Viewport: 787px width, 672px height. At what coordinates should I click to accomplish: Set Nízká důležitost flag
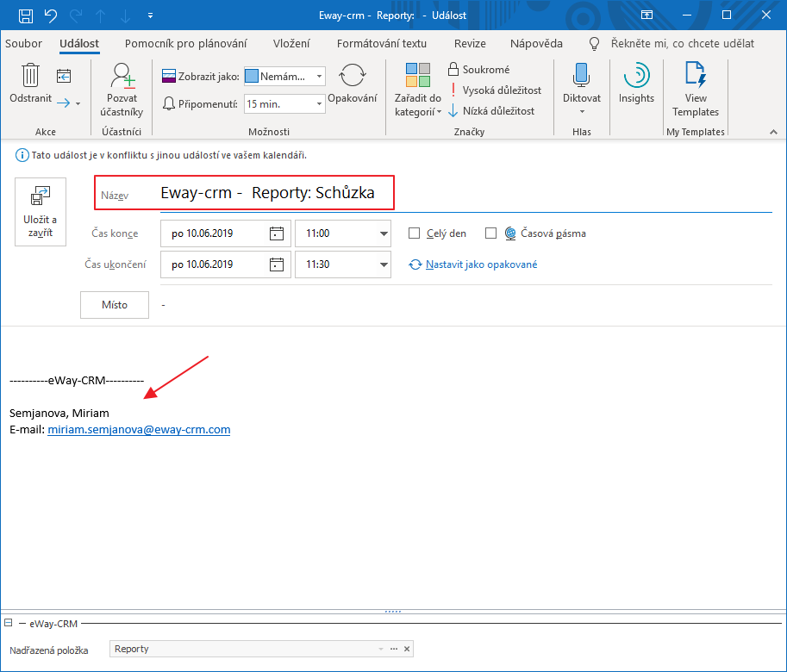click(491, 111)
